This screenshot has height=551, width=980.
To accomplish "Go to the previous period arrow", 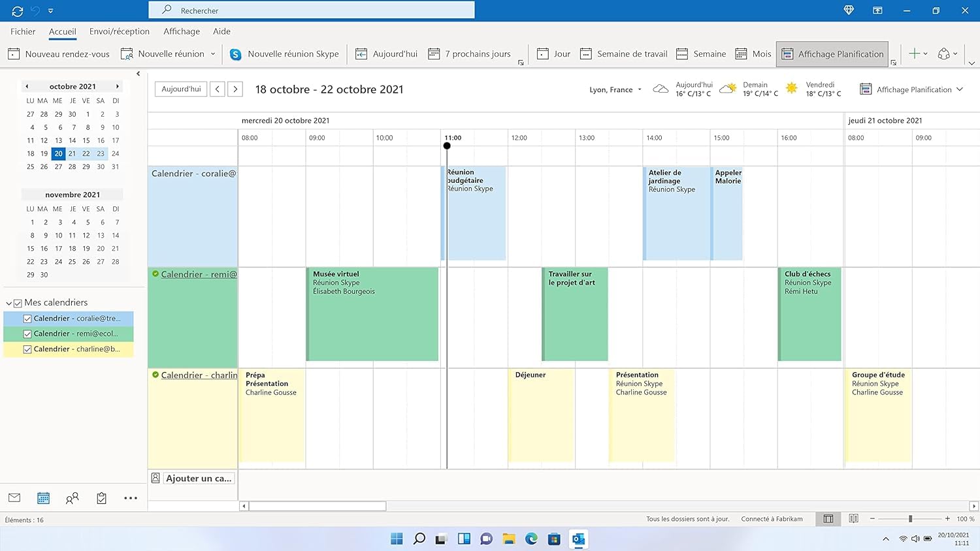I will click(x=218, y=89).
